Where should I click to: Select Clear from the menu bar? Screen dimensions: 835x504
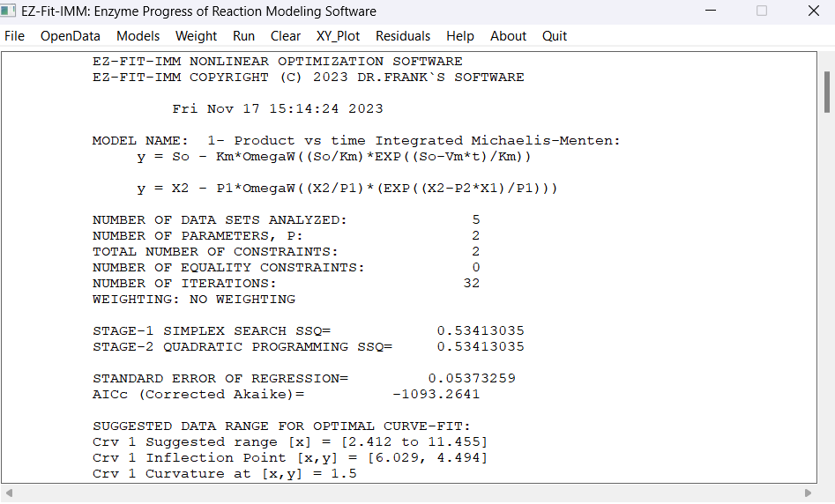tap(286, 36)
